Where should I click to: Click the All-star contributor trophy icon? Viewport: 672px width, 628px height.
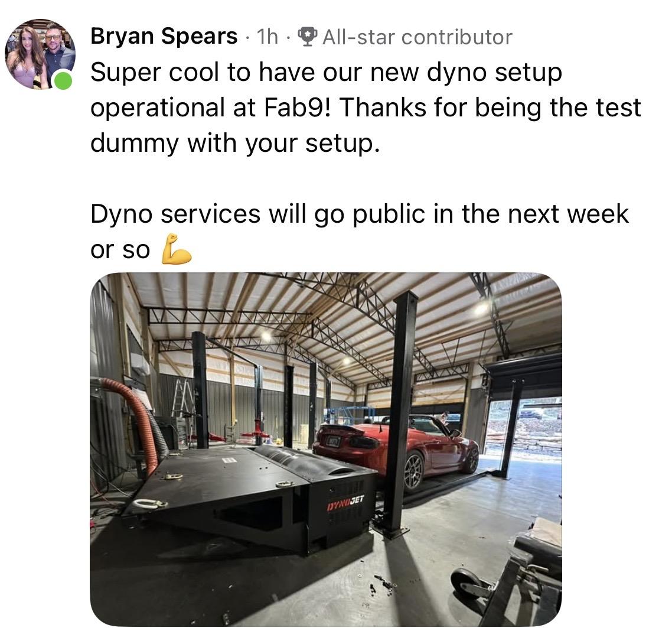point(307,37)
